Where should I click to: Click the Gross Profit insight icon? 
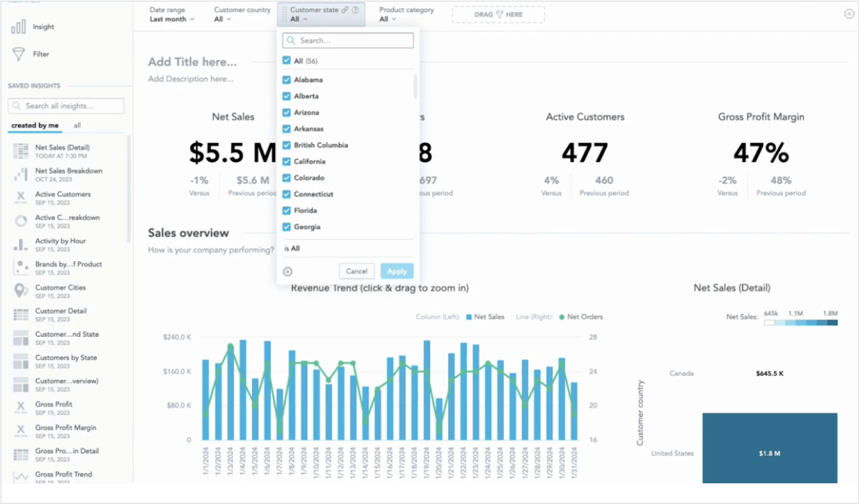[x=21, y=408]
